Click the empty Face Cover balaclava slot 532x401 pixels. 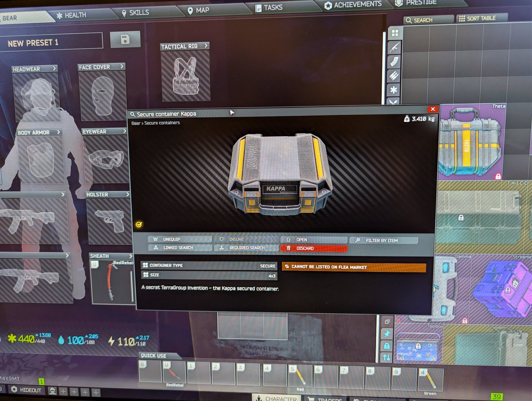tap(102, 96)
